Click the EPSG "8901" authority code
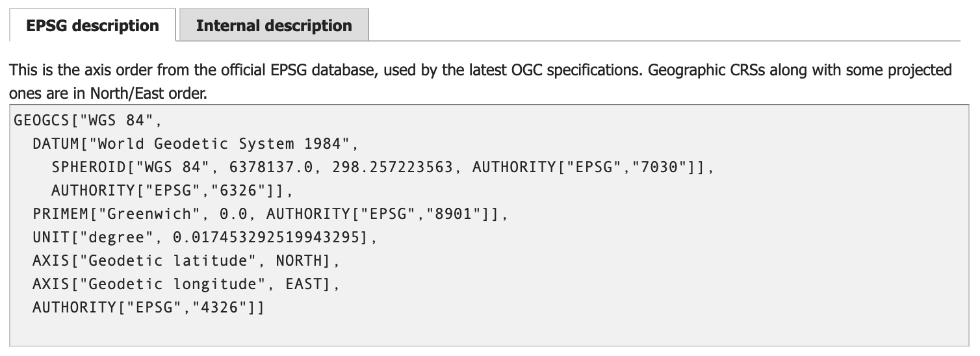The width and height of the screenshot is (980, 356). pos(458,214)
